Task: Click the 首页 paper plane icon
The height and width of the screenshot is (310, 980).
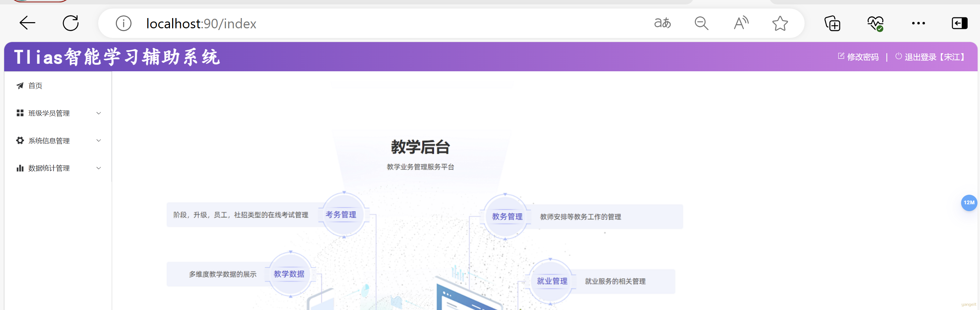Action: (x=20, y=86)
